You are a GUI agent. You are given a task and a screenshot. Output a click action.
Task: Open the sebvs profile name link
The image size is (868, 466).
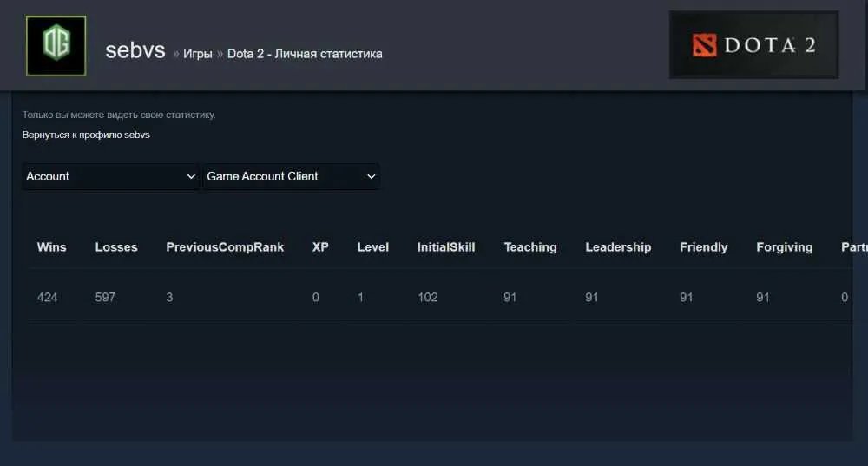click(x=135, y=50)
